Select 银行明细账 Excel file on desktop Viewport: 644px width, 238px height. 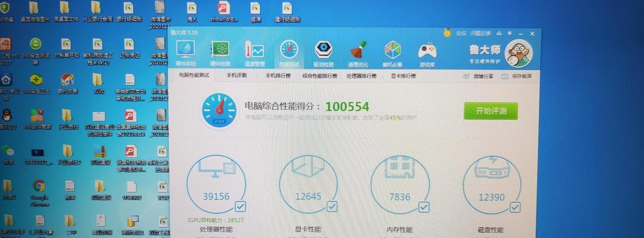pos(129,12)
